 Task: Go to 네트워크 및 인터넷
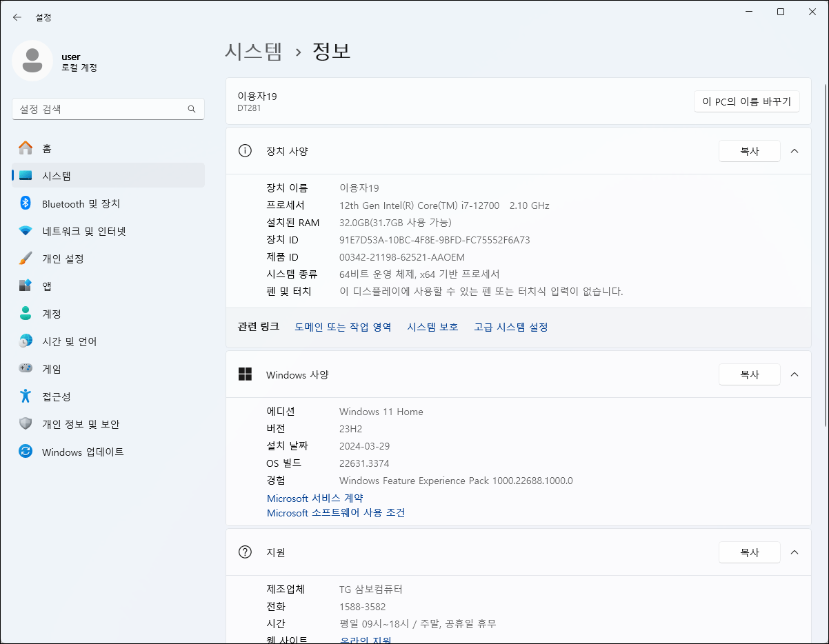click(x=108, y=231)
